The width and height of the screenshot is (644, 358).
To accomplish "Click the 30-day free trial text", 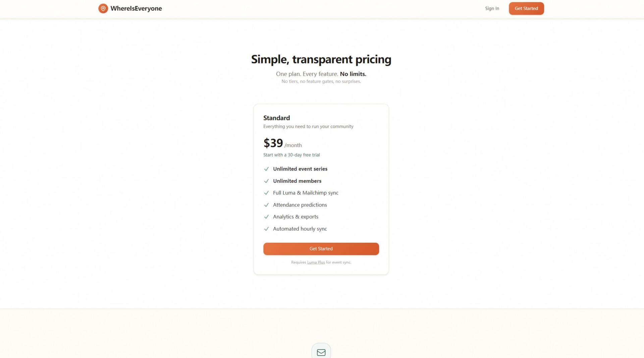I will point(291,155).
